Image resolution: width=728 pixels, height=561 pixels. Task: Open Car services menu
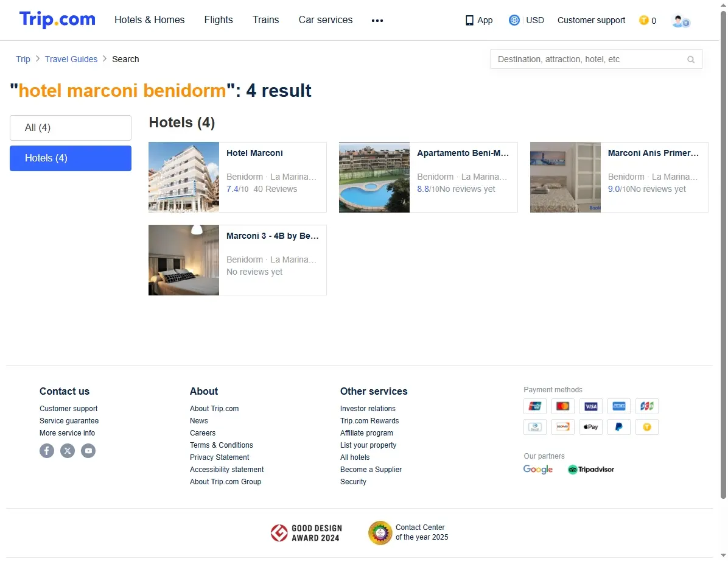click(x=326, y=20)
